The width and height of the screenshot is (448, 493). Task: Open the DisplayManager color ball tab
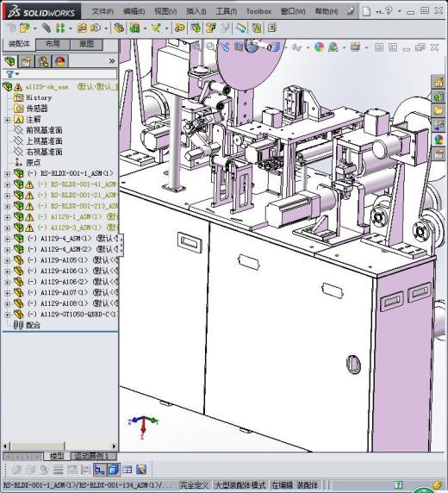pos(60,61)
